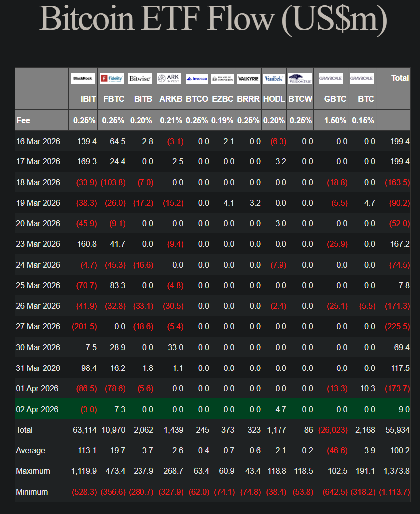Select the Franklin Templeton logo
Viewport: 420px width, 514px height.
222,78
